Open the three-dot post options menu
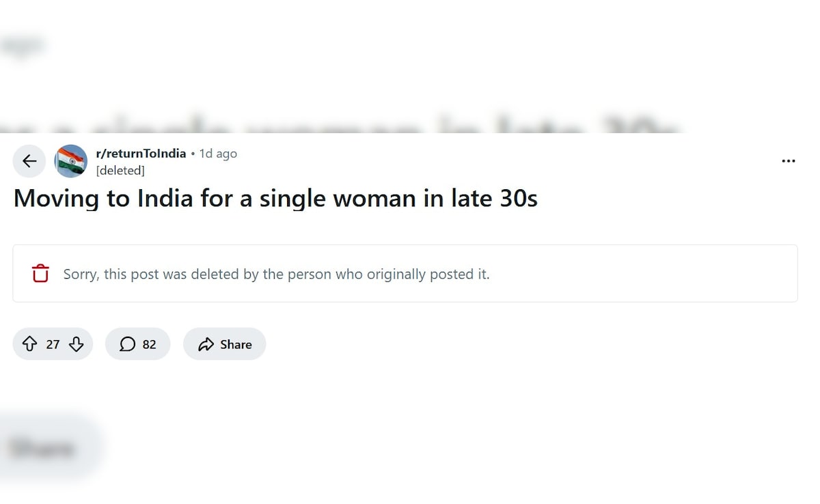The height and width of the screenshot is (504, 820). click(x=788, y=161)
